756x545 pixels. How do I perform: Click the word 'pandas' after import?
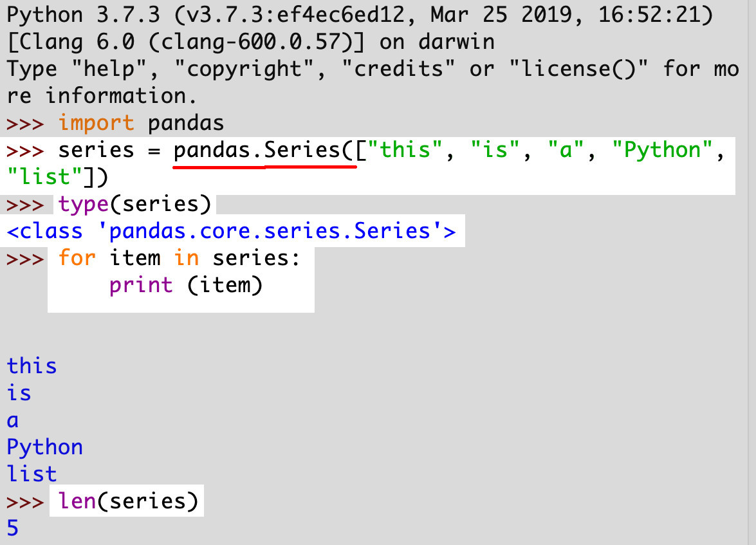click(x=186, y=124)
